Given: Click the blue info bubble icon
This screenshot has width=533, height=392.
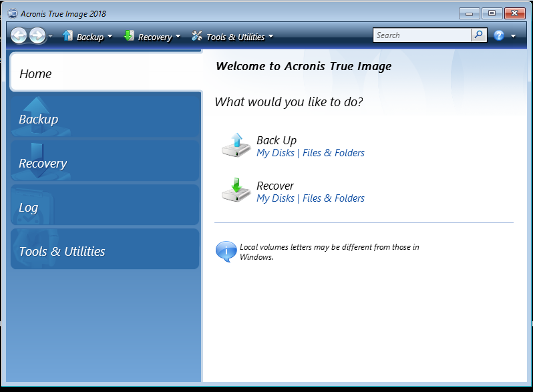Looking at the screenshot, I should tap(226, 251).
